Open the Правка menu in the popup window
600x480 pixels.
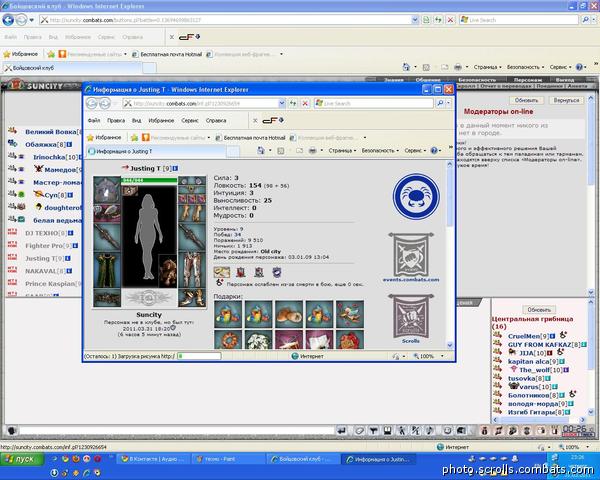click(116, 120)
